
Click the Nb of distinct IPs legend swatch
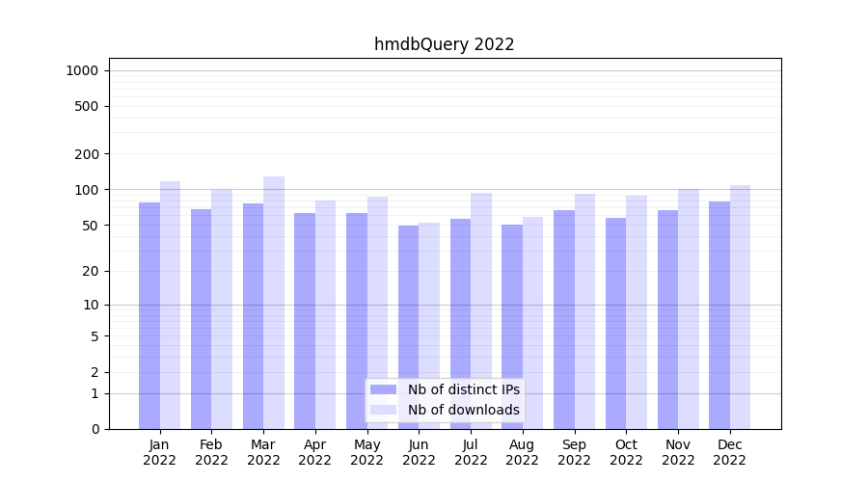tap(383, 389)
